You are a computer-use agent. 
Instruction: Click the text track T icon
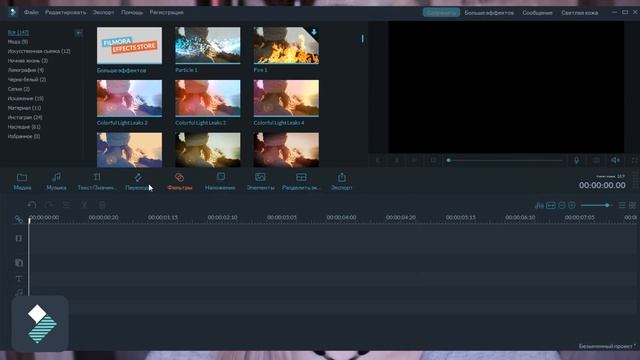(x=19, y=278)
